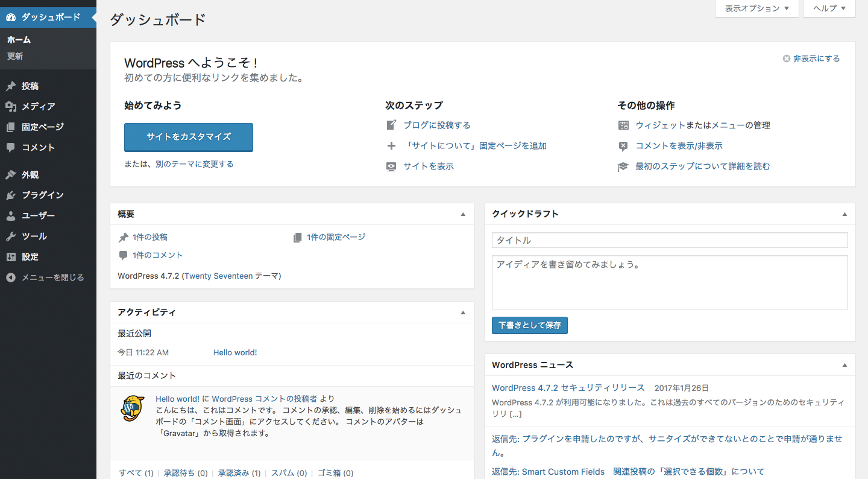Click the 下書きとして保存 button

tap(530, 325)
